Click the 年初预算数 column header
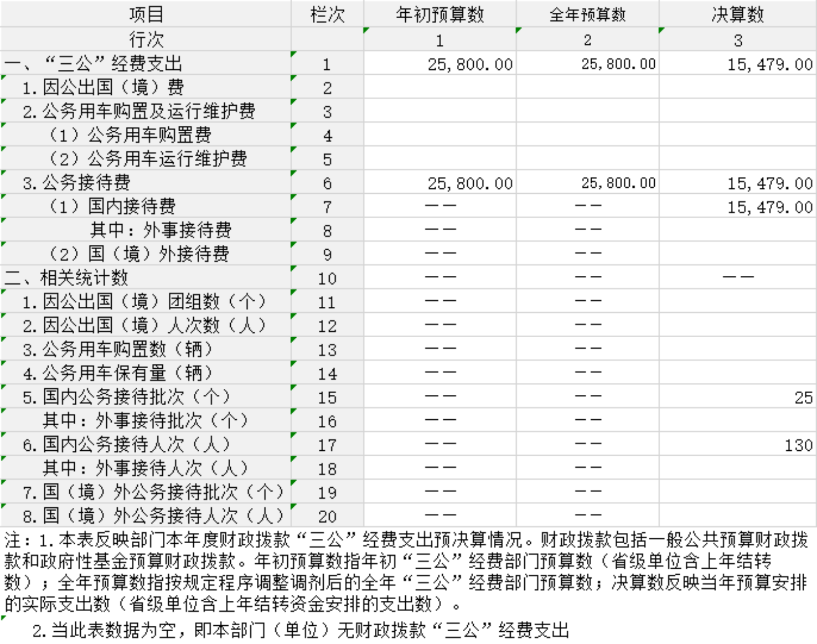817x644 pixels. (440, 14)
